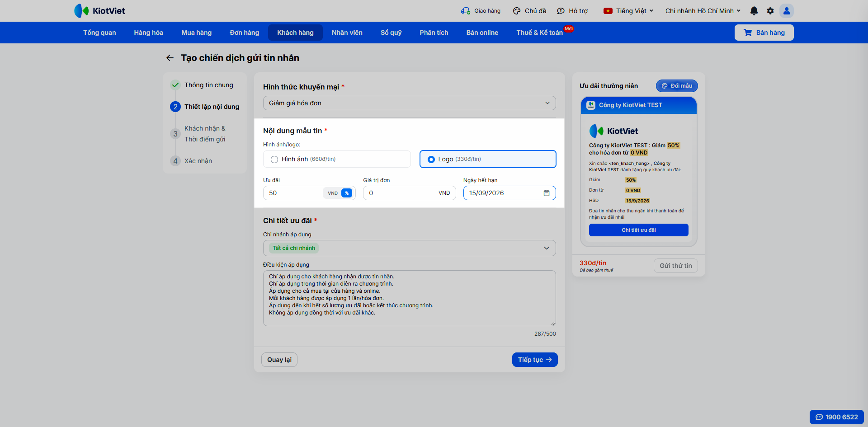Click the Hỗ trợ support chat icon
Image resolution: width=868 pixels, height=427 pixels.
click(x=561, y=11)
